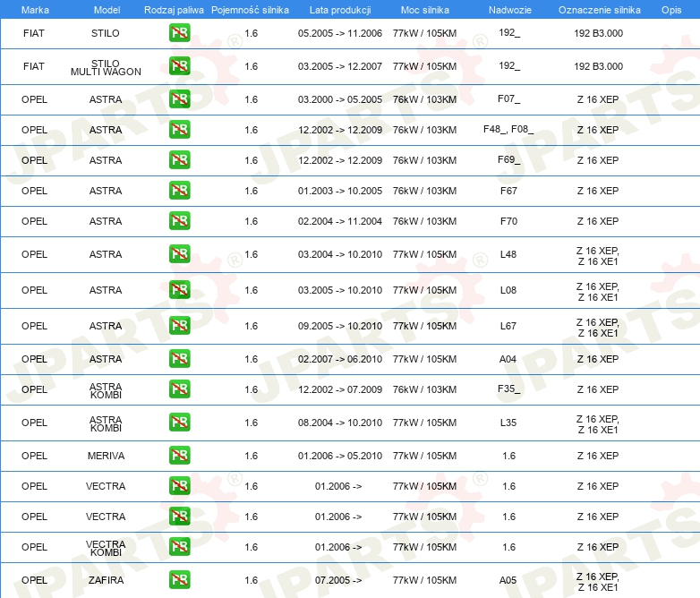Click the Pojemność silnika column header

(250, 10)
